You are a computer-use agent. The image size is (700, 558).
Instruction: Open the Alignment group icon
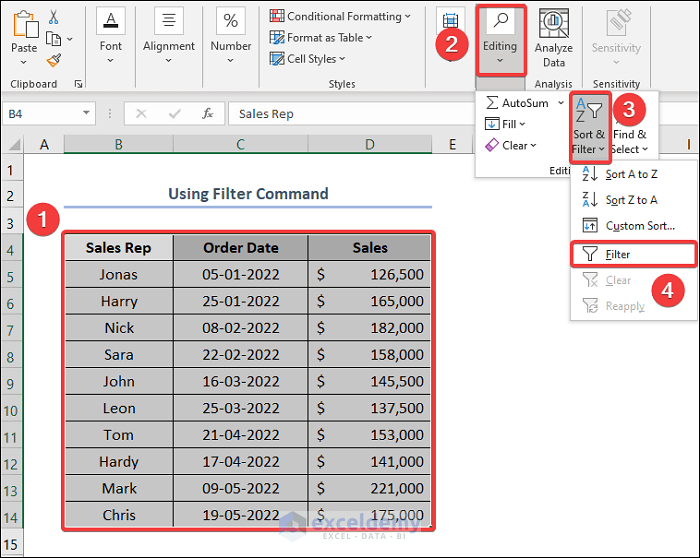pos(169,21)
